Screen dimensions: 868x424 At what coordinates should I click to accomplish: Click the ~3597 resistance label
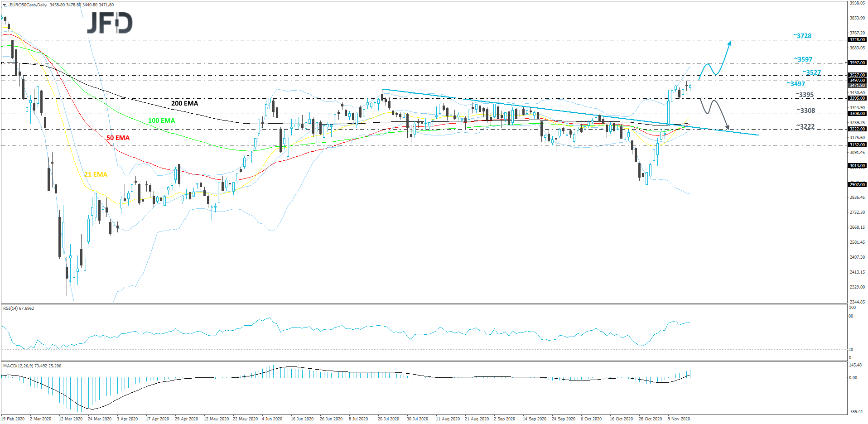point(803,59)
